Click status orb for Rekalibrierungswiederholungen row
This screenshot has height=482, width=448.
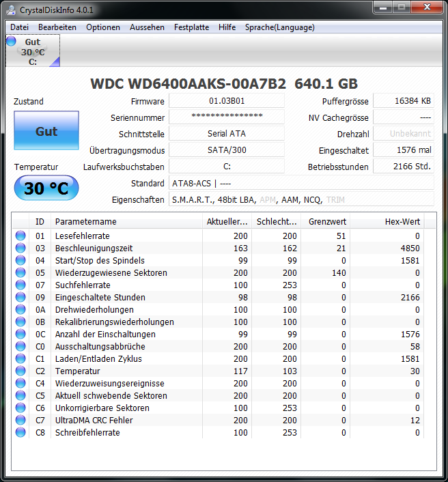click(x=20, y=322)
